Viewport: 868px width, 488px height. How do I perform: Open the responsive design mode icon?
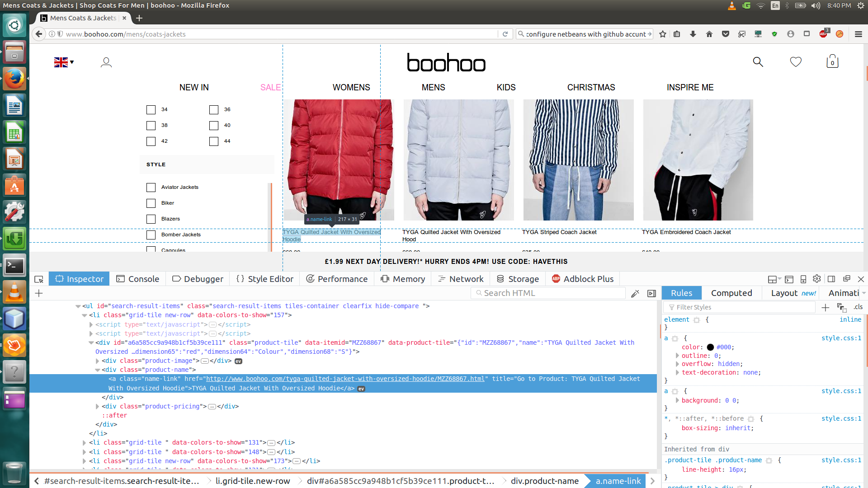pos(803,279)
